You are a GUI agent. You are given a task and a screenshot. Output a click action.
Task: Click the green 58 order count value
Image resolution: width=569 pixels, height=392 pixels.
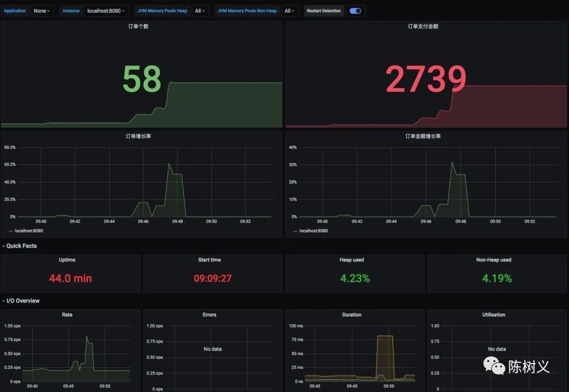point(141,80)
